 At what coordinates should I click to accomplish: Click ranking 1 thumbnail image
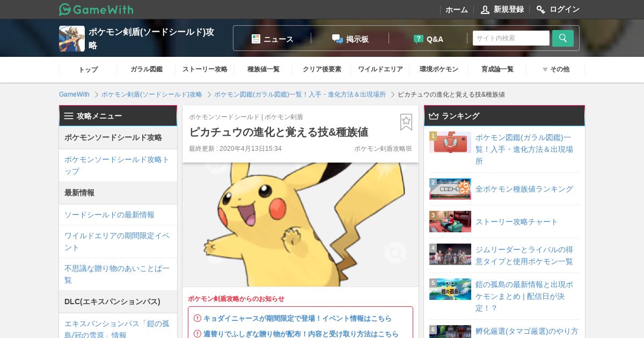(450, 142)
